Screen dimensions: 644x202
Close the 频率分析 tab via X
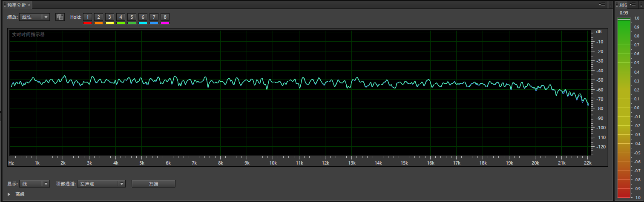[29, 5]
